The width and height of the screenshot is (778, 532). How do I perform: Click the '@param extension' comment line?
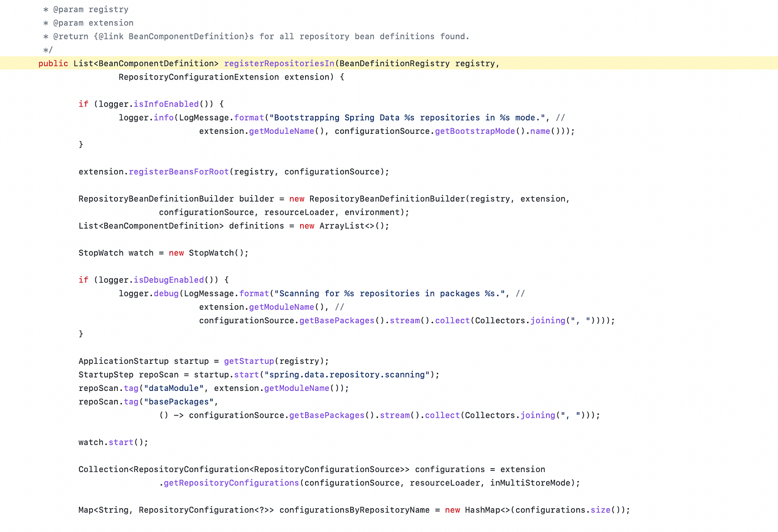point(88,23)
